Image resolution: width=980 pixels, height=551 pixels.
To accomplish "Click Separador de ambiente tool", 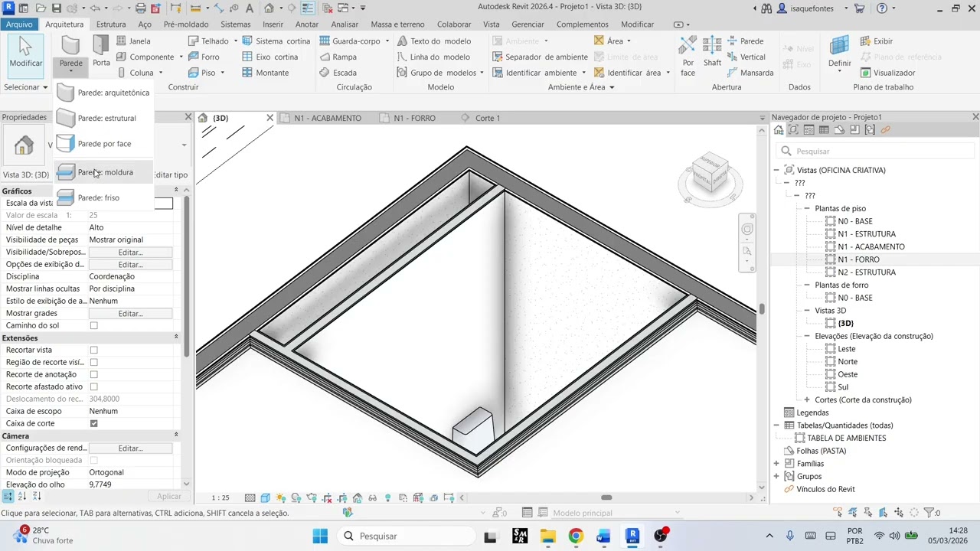I will point(540,57).
